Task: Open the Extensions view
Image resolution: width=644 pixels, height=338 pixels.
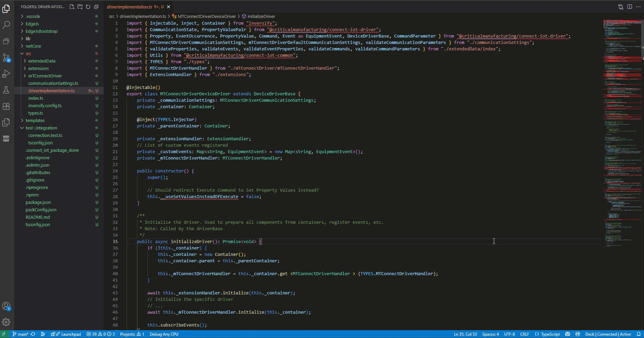Action: click(x=6, y=106)
